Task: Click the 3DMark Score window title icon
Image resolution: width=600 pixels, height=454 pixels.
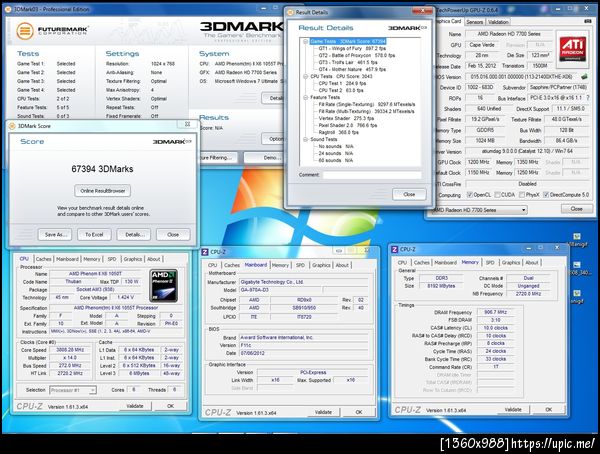Action: click(12, 126)
